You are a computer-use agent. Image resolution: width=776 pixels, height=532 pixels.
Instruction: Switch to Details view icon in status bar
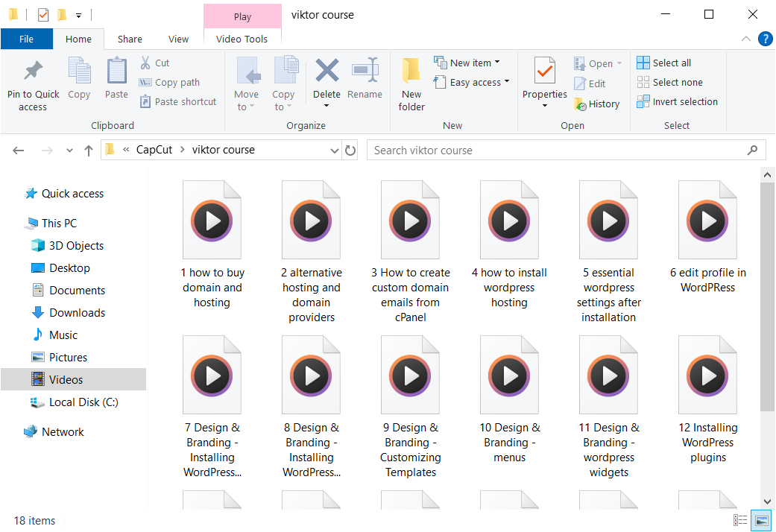740,520
